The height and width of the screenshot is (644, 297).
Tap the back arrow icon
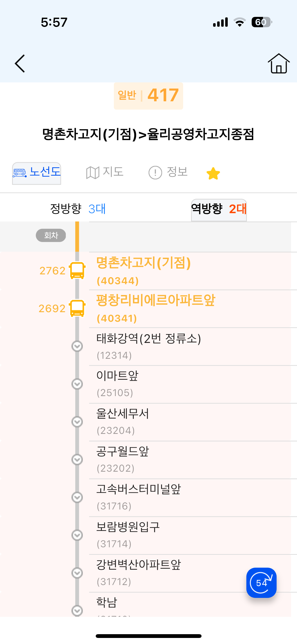[20, 63]
